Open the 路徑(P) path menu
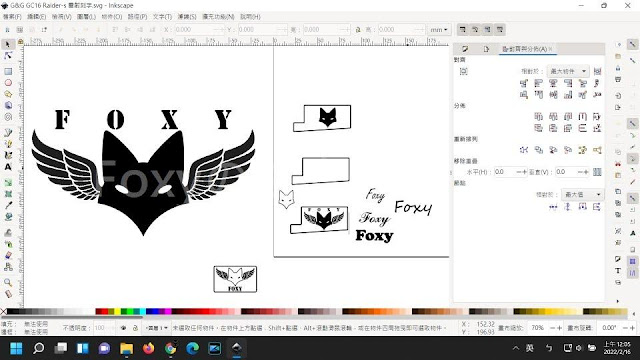The image size is (640, 360). coord(137,17)
